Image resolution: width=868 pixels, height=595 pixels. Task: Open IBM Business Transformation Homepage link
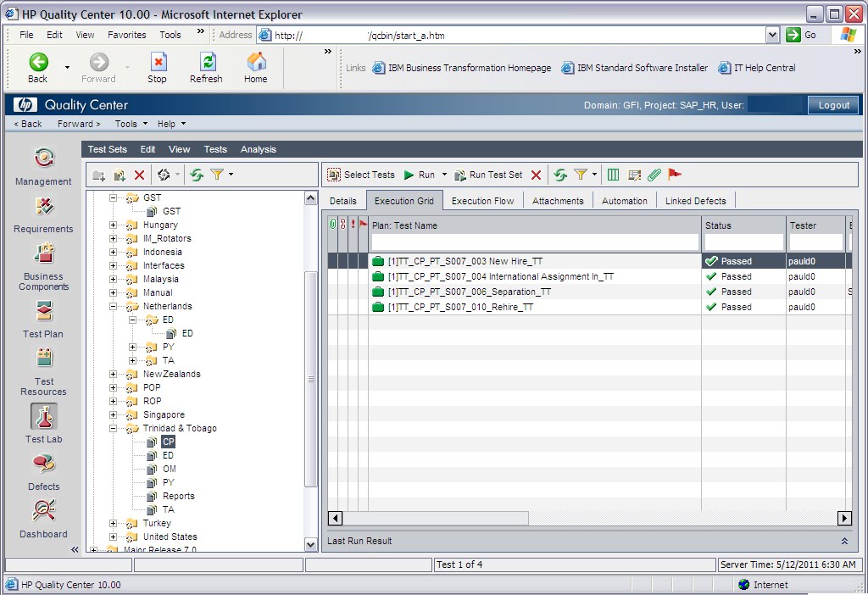pyautogui.click(x=462, y=68)
